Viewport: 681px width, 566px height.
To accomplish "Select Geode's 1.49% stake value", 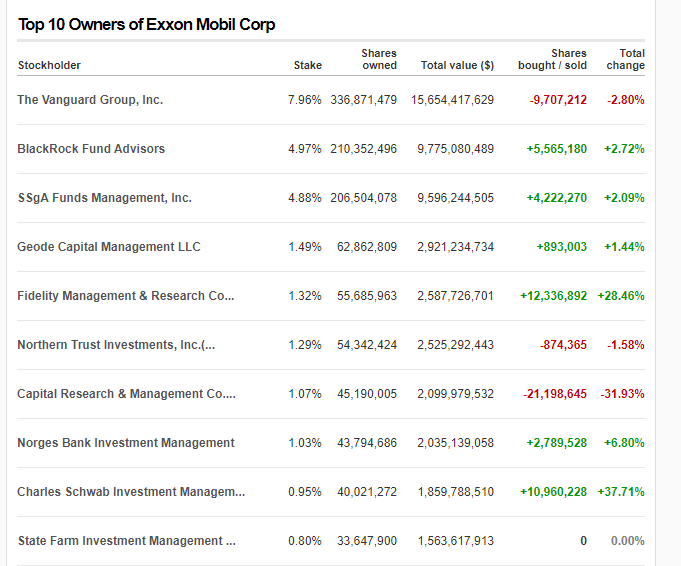I will [305, 247].
